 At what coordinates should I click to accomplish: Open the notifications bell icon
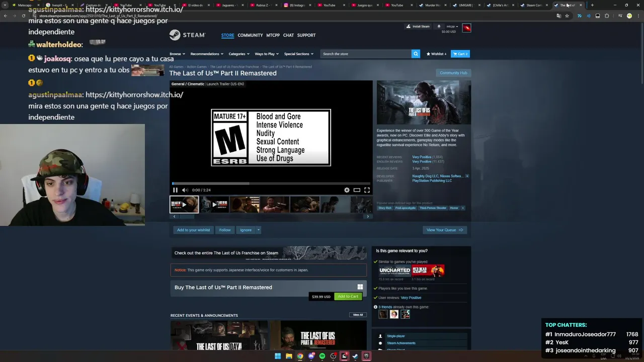tap(439, 26)
